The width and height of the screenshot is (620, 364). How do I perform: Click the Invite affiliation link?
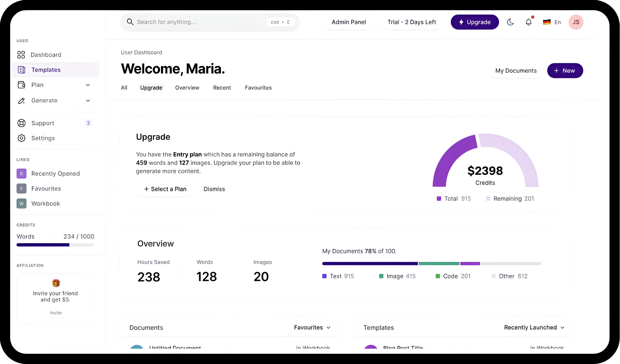(55, 313)
